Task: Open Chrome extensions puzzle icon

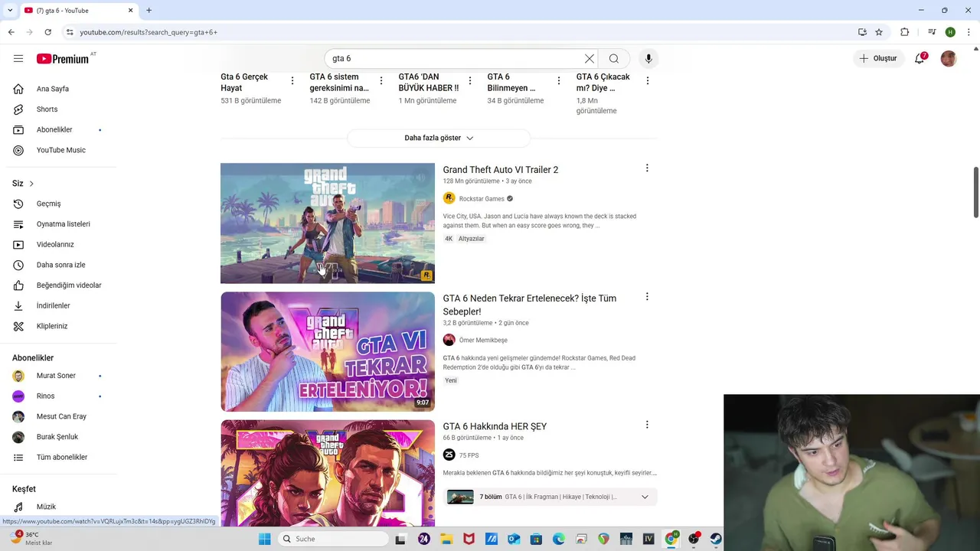Action: tap(905, 32)
